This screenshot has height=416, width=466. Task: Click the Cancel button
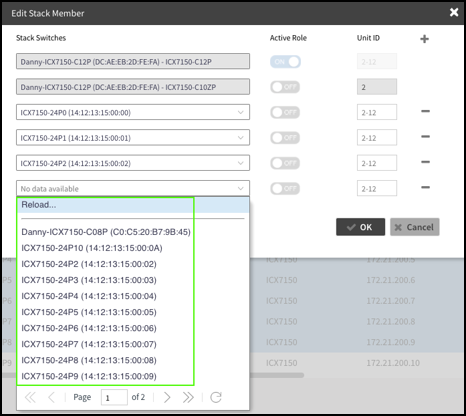point(415,227)
